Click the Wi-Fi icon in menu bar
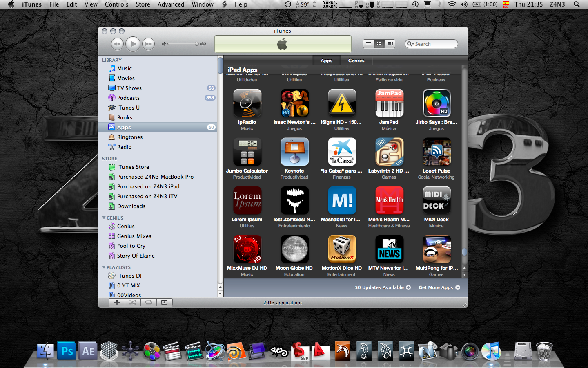The height and width of the screenshot is (368, 588). point(452,4)
